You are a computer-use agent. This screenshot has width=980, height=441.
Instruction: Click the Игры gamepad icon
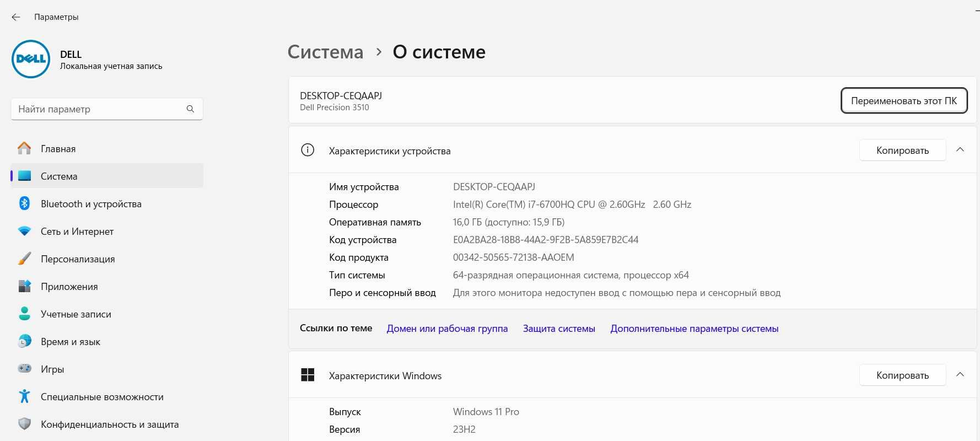click(x=24, y=368)
